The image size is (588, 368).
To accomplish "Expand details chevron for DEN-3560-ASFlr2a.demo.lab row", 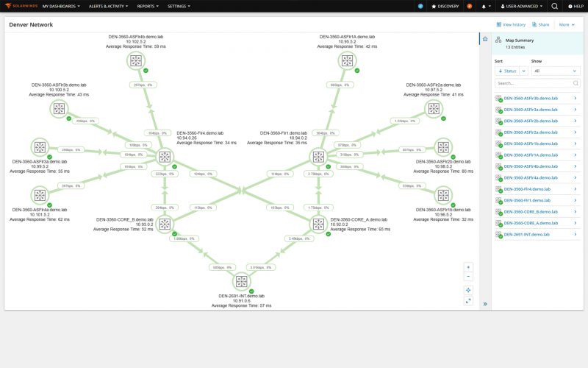I will click(x=576, y=132).
